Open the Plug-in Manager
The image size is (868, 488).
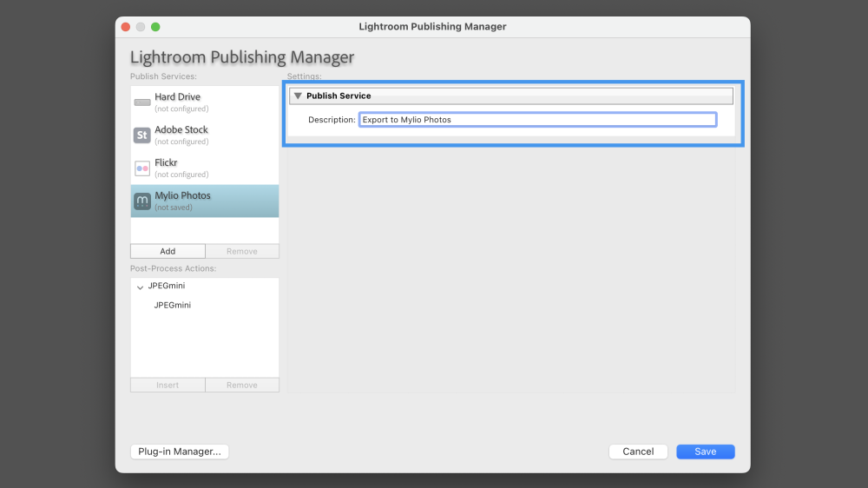(x=180, y=452)
